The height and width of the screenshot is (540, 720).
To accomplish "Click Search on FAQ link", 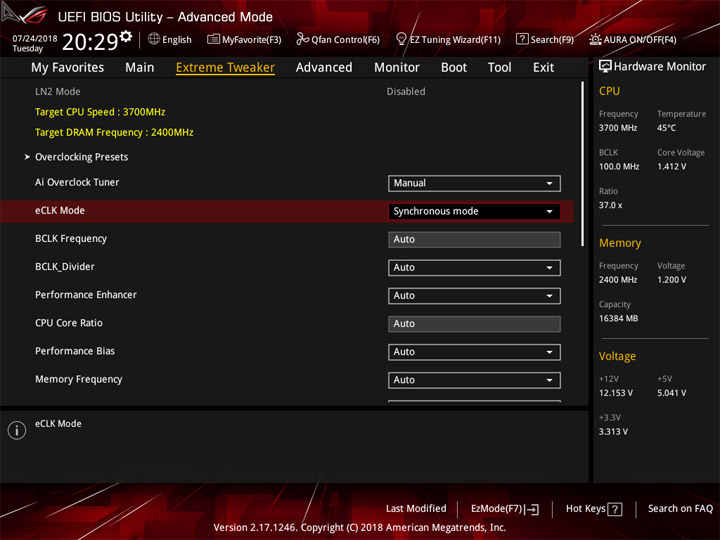I will click(x=681, y=509).
